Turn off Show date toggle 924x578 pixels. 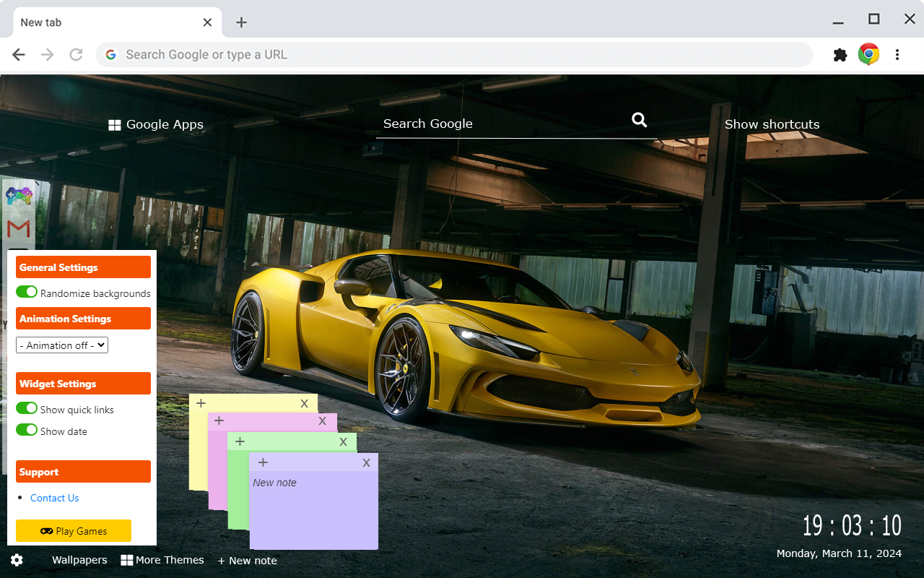pos(27,430)
